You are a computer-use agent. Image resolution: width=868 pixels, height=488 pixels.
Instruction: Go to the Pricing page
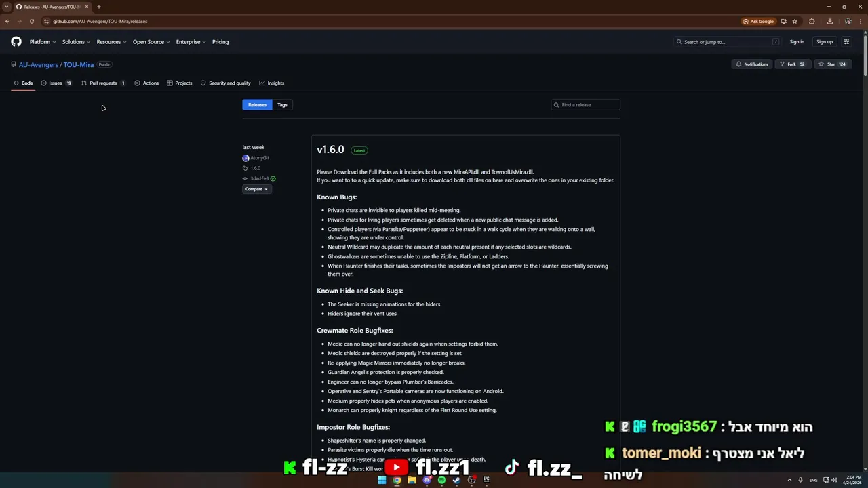(x=220, y=42)
